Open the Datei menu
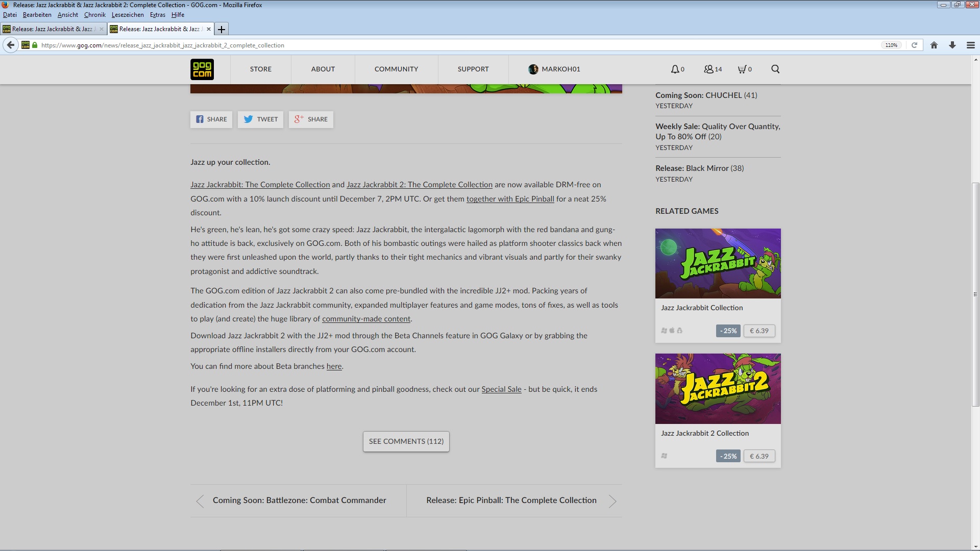980x551 pixels. (x=10, y=15)
